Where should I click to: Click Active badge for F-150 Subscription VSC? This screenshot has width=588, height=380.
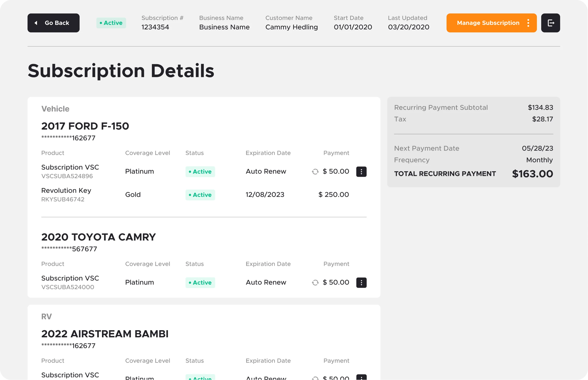click(200, 172)
